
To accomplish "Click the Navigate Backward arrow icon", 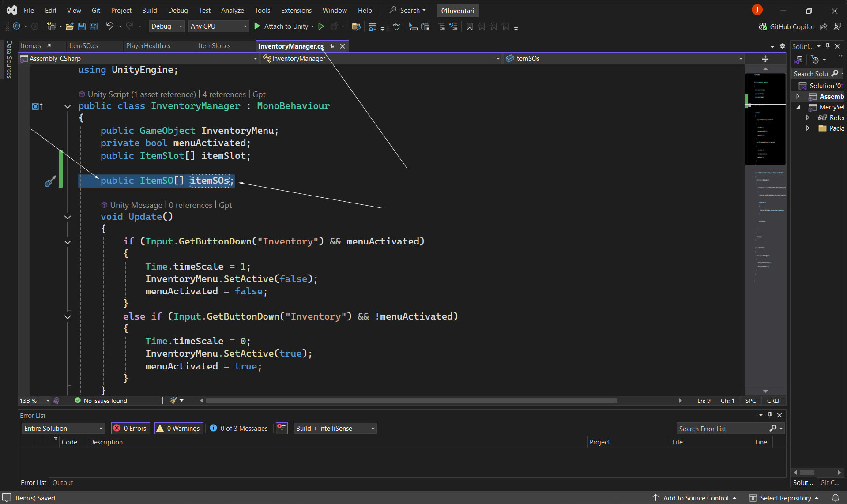I will pyautogui.click(x=17, y=26).
